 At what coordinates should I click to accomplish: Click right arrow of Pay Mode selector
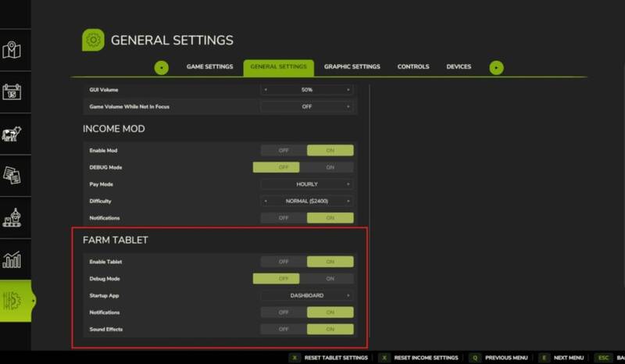(348, 184)
